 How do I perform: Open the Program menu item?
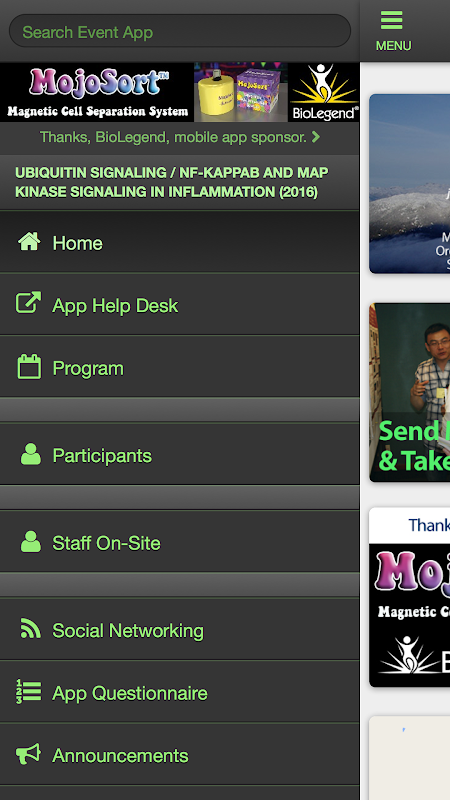click(x=180, y=366)
